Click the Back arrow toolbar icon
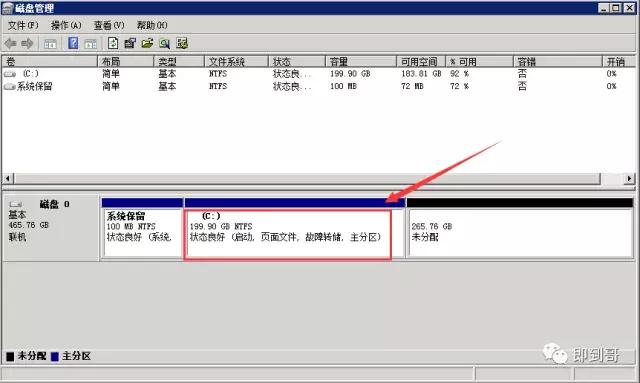Image resolution: width=640 pixels, height=383 pixels. [10, 43]
